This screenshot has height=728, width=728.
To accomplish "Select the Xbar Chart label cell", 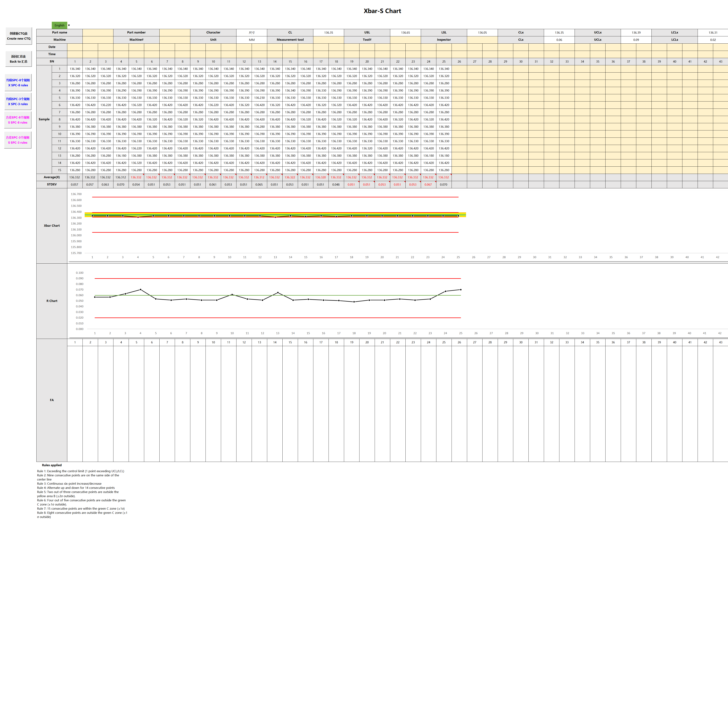I will (x=52, y=226).
